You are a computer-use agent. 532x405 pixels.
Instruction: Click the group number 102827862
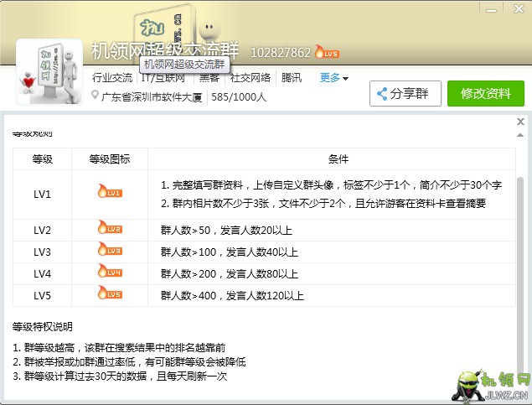click(x=281, y=53)
